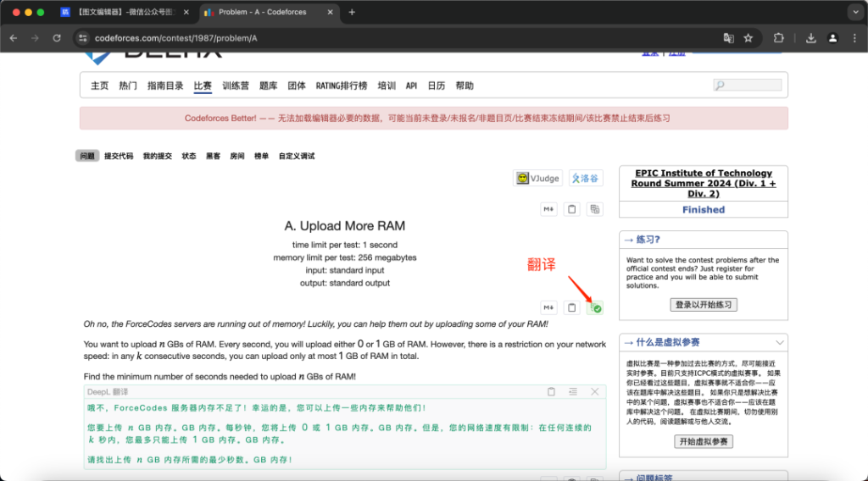Image resolution: width=868 pixels, height=481 pixels.
Task: Click the upper translate icon near title
Action: tap(595, 209)
